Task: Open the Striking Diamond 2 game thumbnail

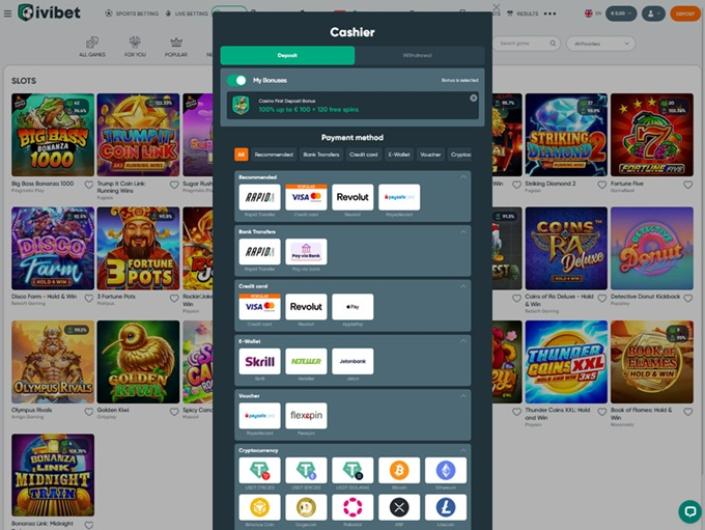Action: coord(566,135)
